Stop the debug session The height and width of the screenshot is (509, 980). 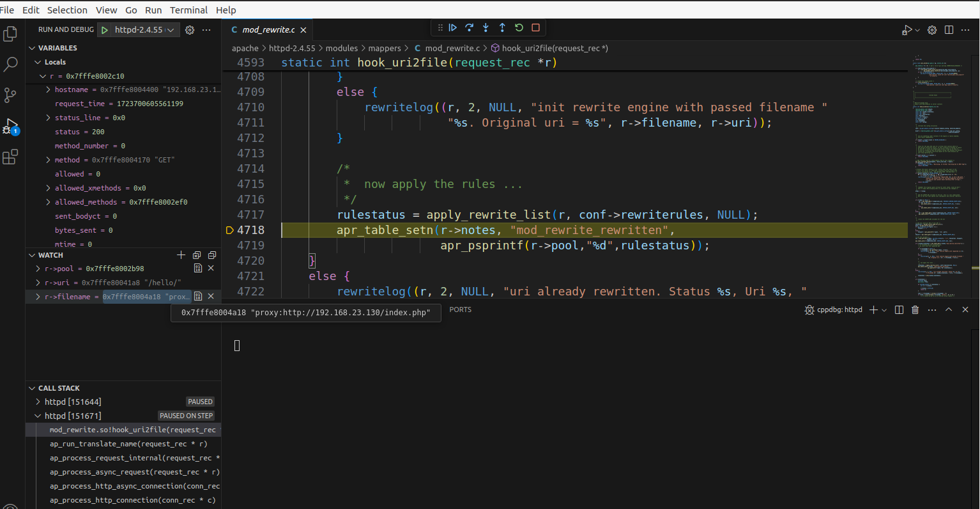coord(536,27)
